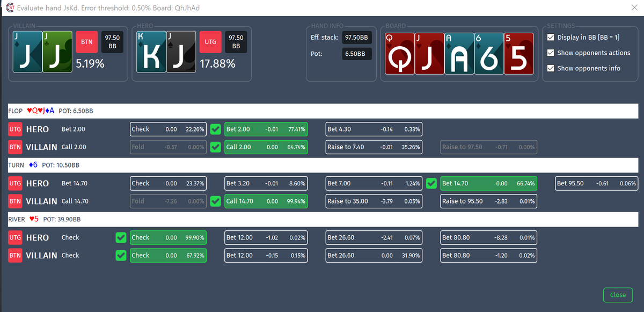Click the ST app icon in title bar
The height and width of the screenshot is (312, 644).
pos(9,8)
